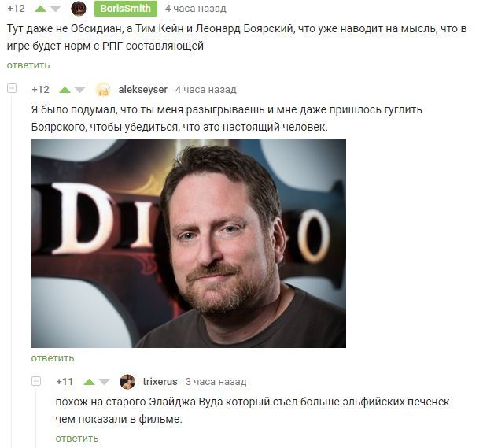Viewport: 483px width, 448px height.
Task: Click the BorisSmith username badge
Action: (x=126, y=9)
